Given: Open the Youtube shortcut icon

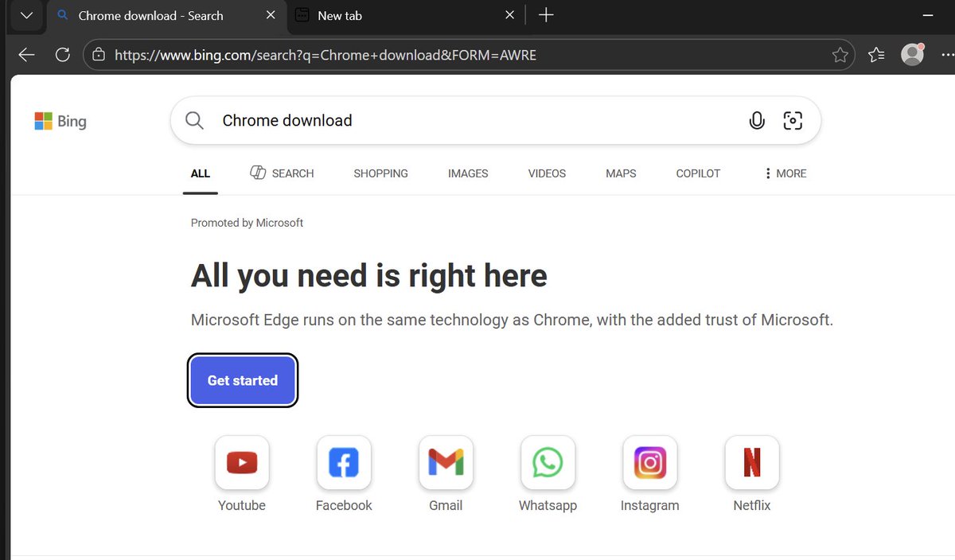Looking at the screenshot, I should pyautogui.click(x=242, y=462).
